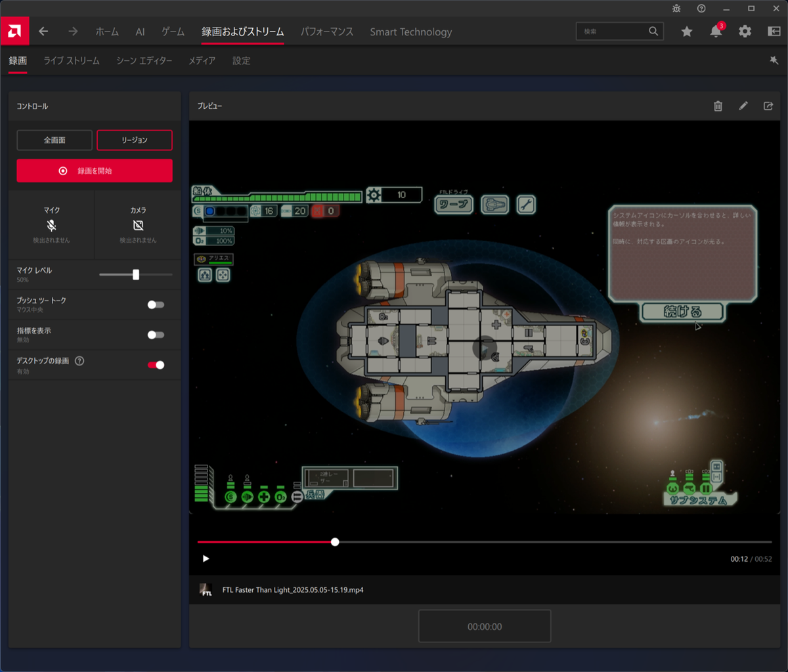Enable the プッシュ ツー トーク switch
The width and height of the screenshot is (788, 672).
(156, 304)
